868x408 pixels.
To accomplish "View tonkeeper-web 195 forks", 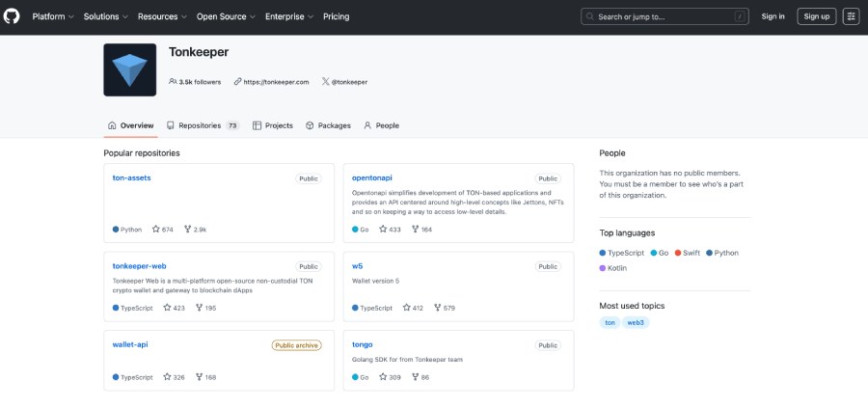I will (206, 308).
